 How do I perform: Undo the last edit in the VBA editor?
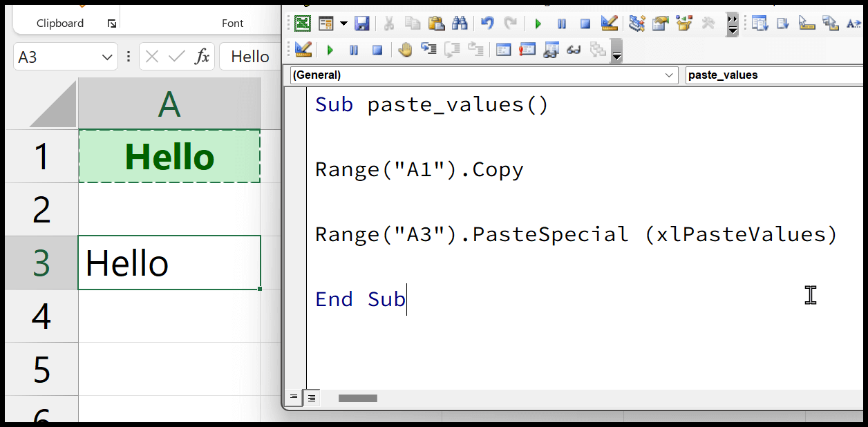point(487,23)
